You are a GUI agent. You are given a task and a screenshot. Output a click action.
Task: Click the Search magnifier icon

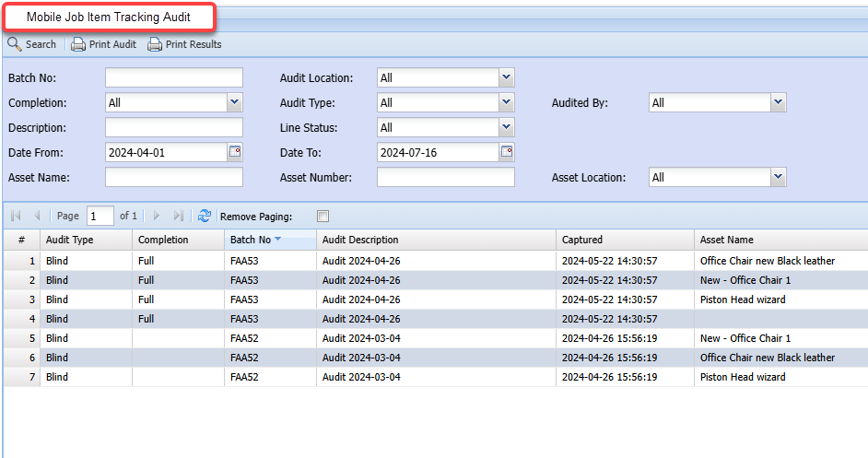pyautogui.click(x=15, y=44)
